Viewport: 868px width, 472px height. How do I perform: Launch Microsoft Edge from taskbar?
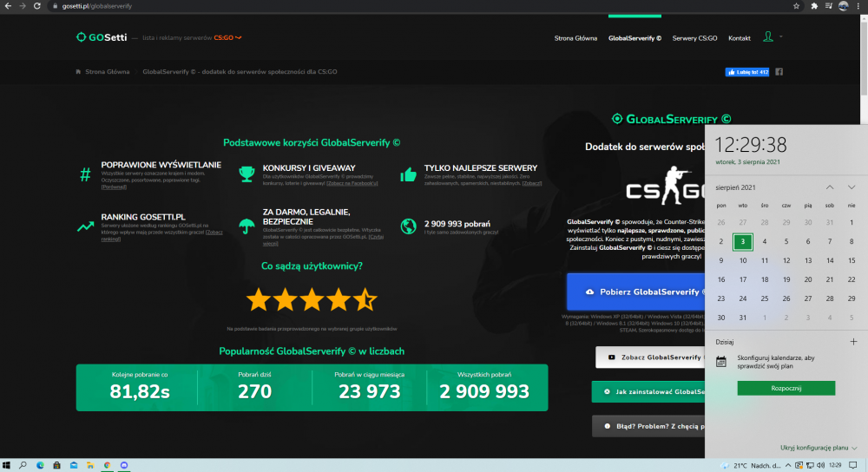tap(40, 465)
